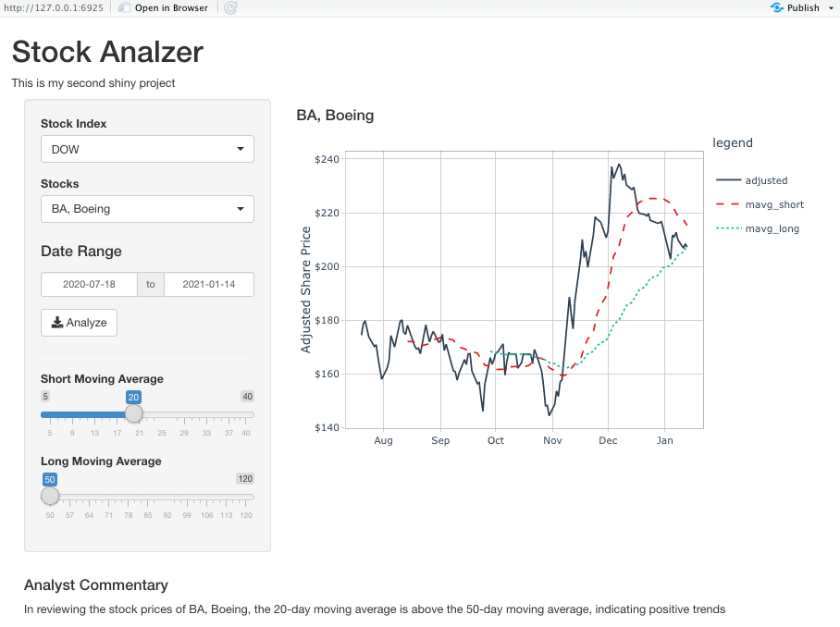Click the Long Moving Average slider handle
Image resolution: width=840 pixels, height=627 pixels.
pyautogui.click(x=50, y=496)
